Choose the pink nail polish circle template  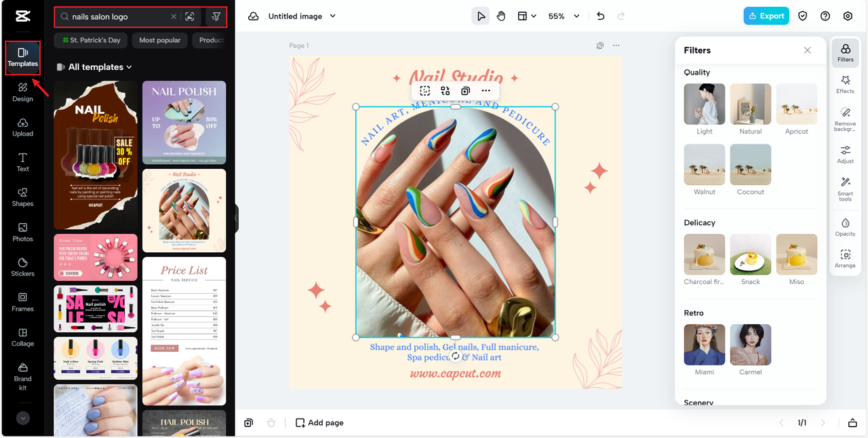tap(96, 258)
